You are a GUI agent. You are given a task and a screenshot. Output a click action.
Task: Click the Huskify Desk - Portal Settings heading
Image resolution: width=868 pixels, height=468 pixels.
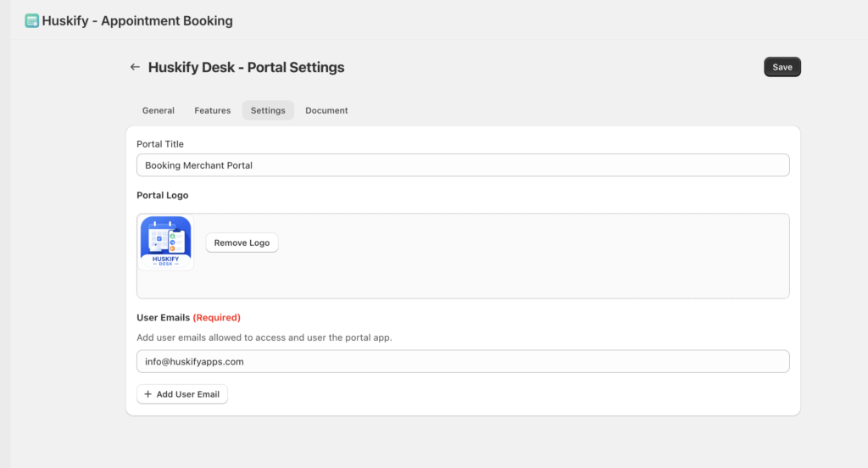247,67
